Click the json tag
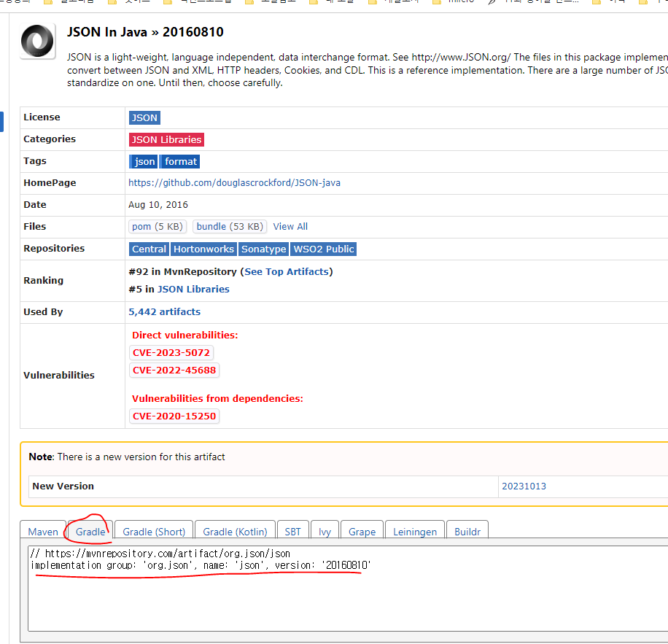This screenshot has width=668, height=644. 144,161
